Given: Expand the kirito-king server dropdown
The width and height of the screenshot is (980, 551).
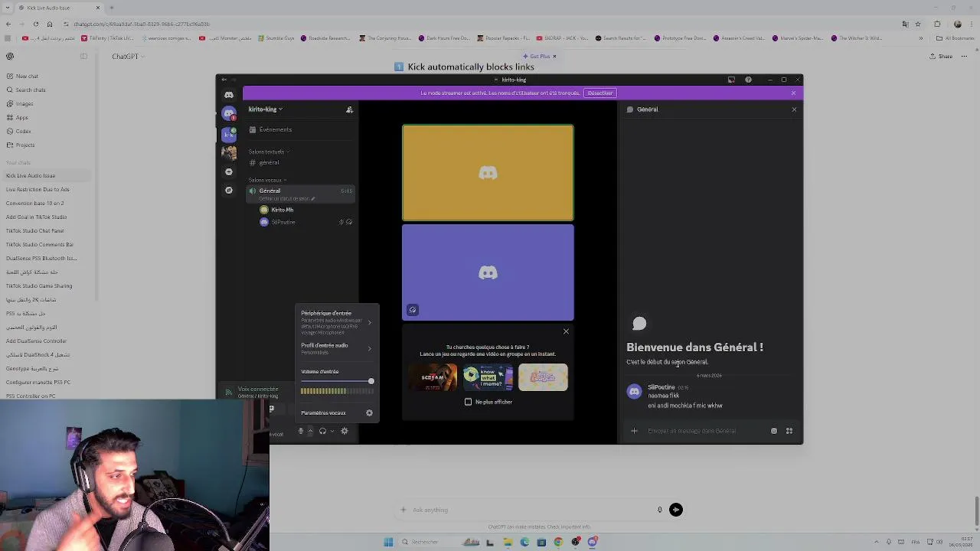Looking at the screenshot, I should [x=264, y=109].
